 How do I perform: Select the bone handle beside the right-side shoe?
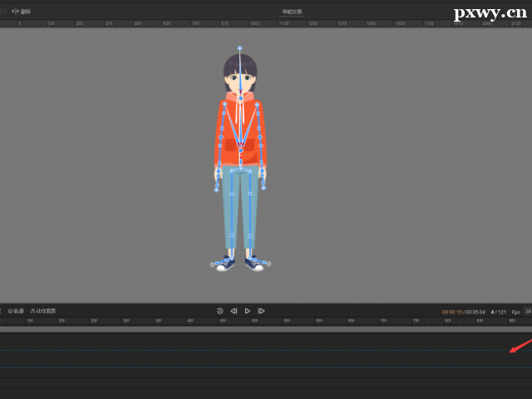point(269,264)
